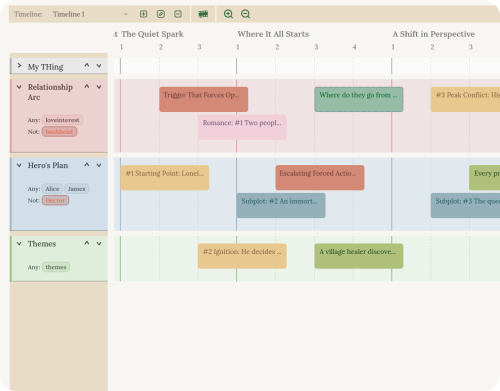Expand the My THing row
Screen dimensions: 500x391
19,66
